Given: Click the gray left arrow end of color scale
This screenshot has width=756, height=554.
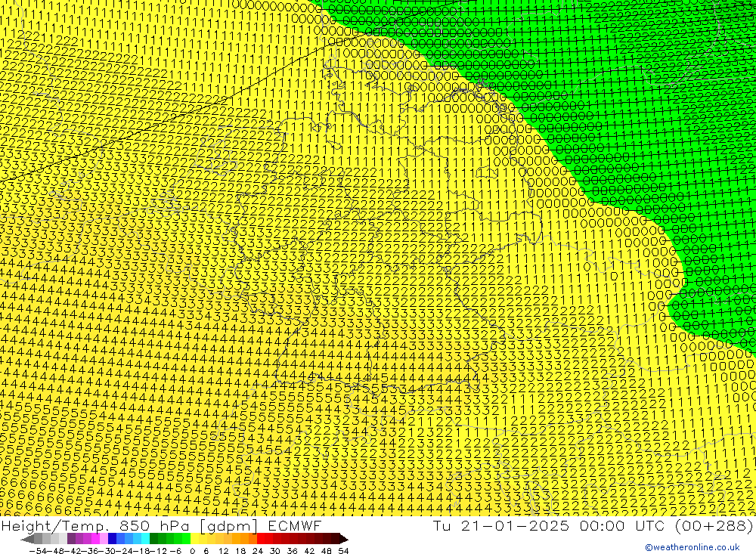Looking at the screenshot, I should pyautogui.click(x=27, y=539).
